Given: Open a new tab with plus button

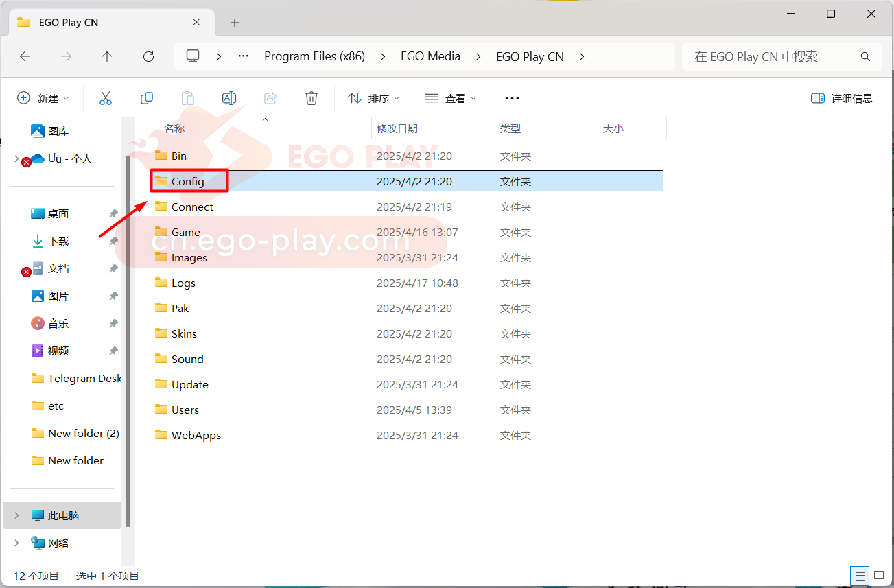Looking at the screenshot, I should [235, 23].
